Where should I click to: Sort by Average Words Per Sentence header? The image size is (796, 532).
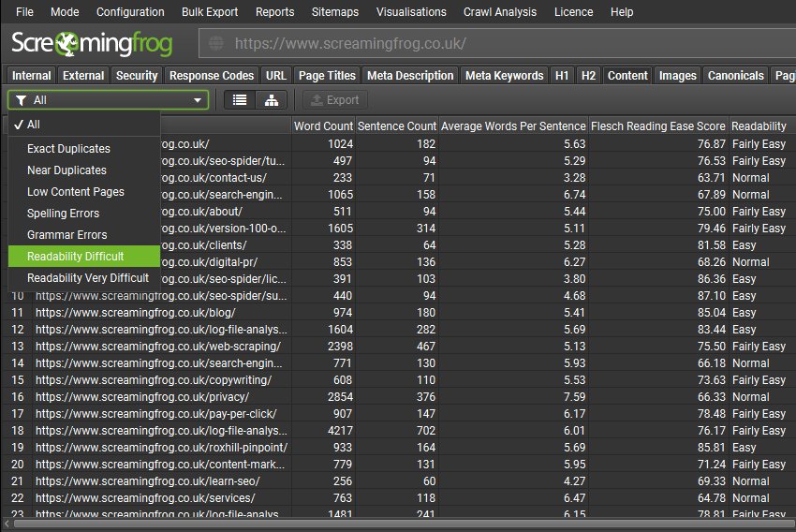(x=513, y=126)
